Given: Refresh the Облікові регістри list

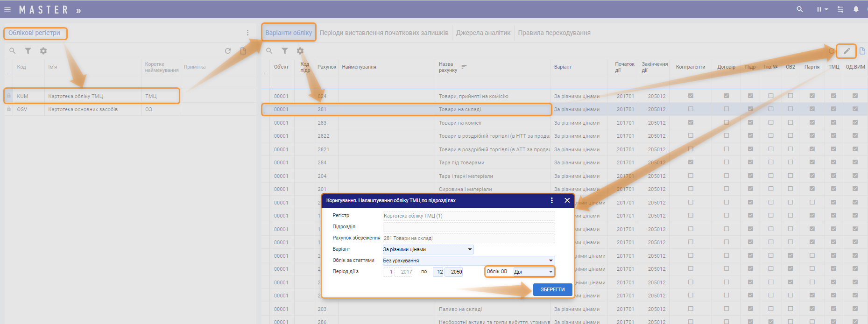Looking at the screenshot, I should [228, 51].
